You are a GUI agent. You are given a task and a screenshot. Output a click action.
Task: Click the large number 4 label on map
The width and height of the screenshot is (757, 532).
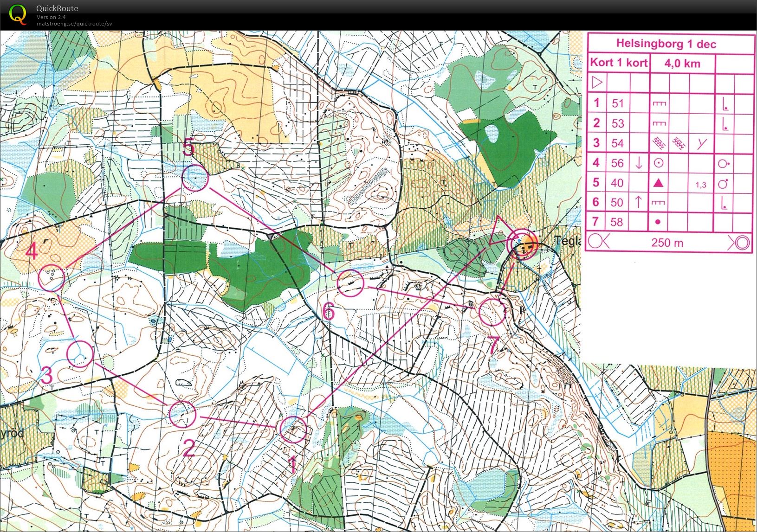click(31, 252)
